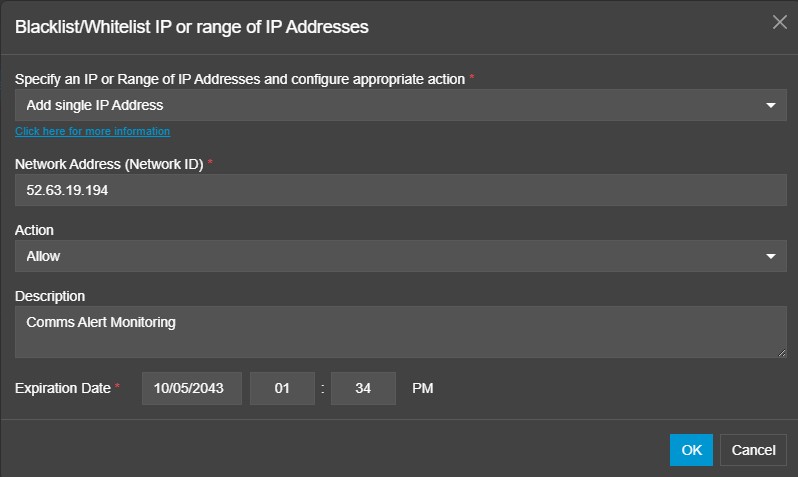The image size is (798, 477).
Task: Click the Expiration Date label
Action: (x=63, y=388)
